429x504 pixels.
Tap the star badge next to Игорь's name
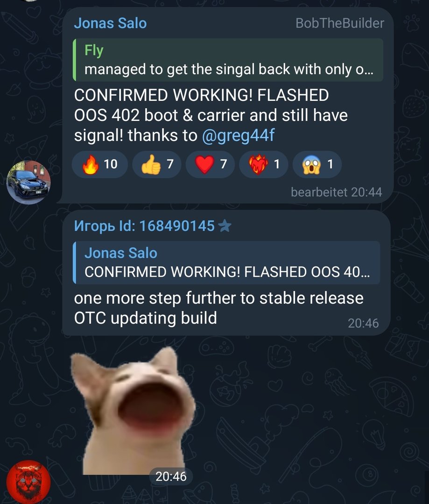click(x=225, y=226)
